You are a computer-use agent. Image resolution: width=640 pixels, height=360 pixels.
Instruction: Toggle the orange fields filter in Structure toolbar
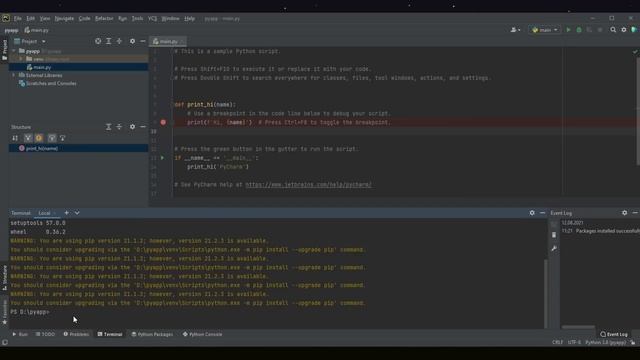click(x=39, y=138)
